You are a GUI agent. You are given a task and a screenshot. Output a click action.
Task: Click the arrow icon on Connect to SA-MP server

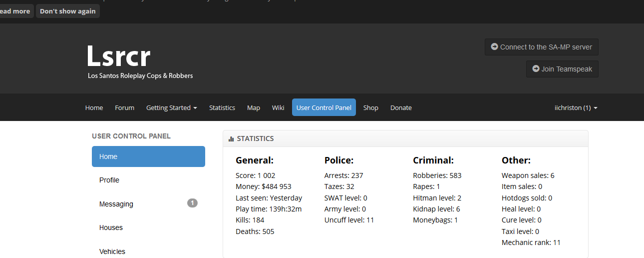(x=494, y=46)
